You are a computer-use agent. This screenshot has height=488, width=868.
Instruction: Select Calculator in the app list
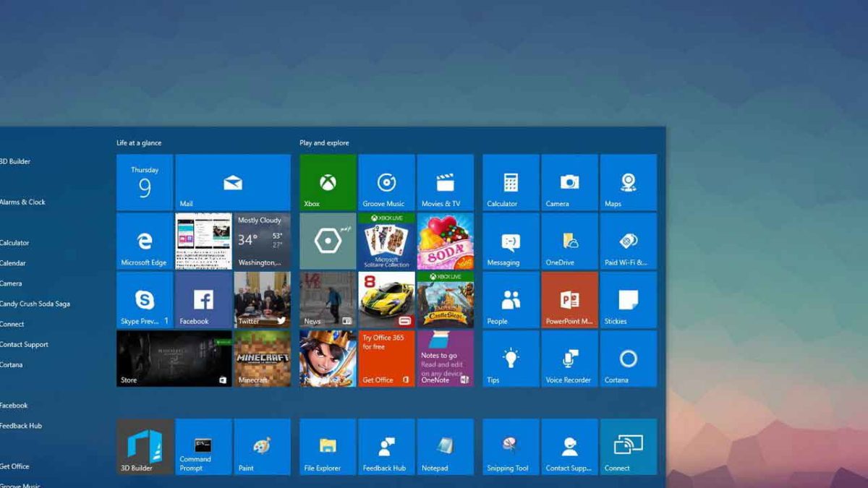tap(14, 243)
